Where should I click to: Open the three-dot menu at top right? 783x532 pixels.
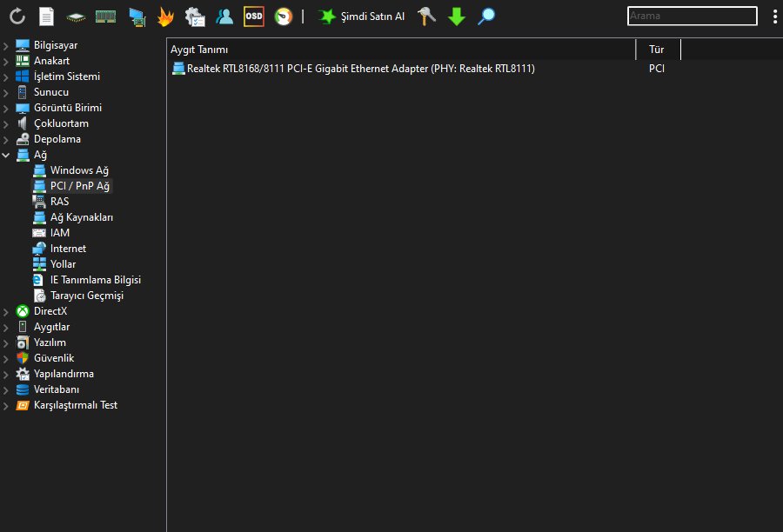click(774, 16)
